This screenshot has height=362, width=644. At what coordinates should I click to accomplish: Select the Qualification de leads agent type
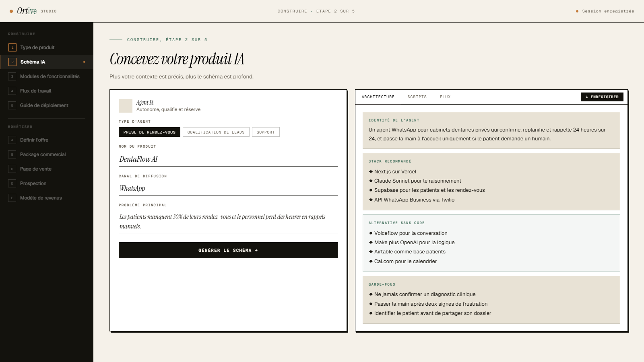tap(216, 132)
